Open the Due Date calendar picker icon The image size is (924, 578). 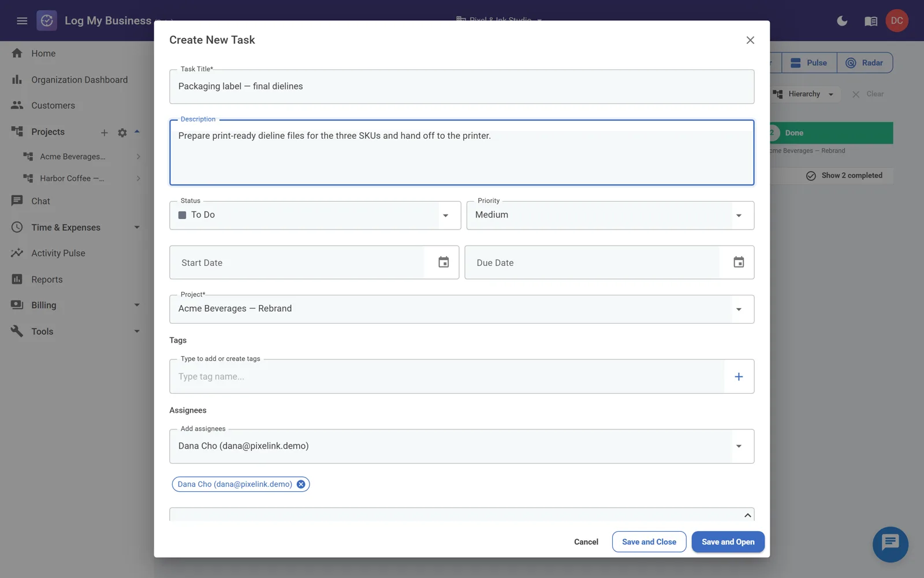pyautogui.click(x=739, y=262)
